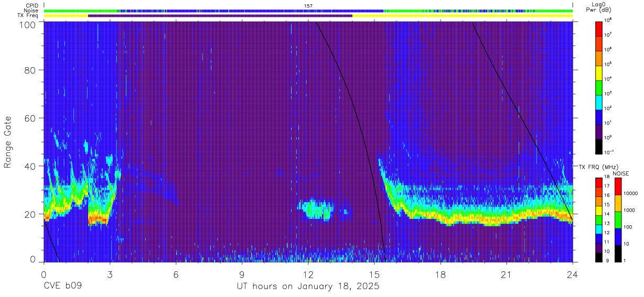
Task: Click the UT hours on January 18, 2025 title
Action: pos(308,287)
